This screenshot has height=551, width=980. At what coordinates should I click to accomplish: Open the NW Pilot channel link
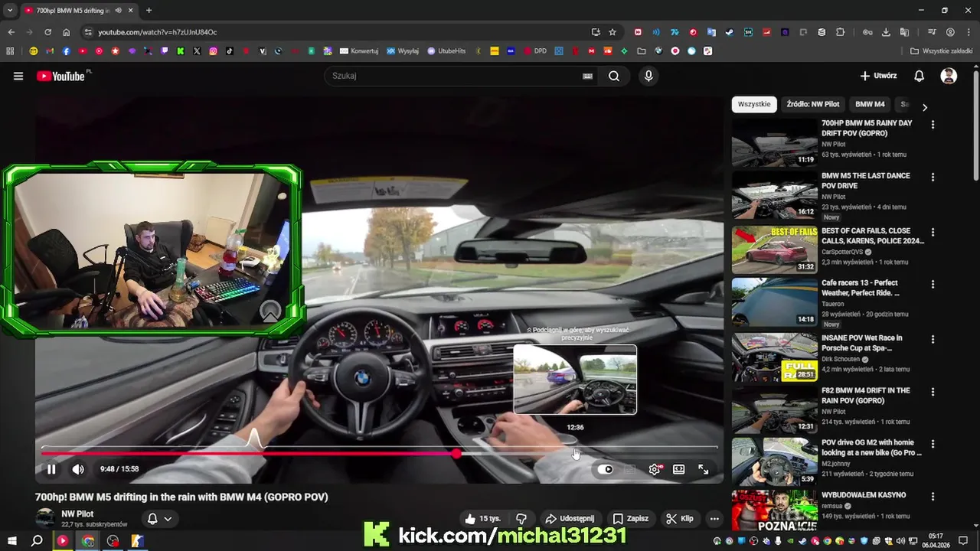[77, 514]
